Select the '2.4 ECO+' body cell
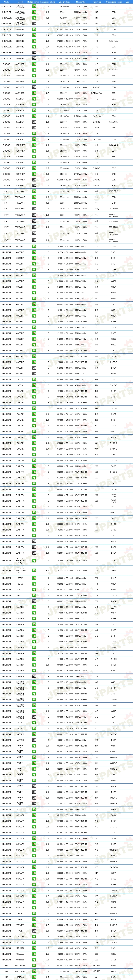The width and height of the screenshot is (133, 980). point(97,139)
